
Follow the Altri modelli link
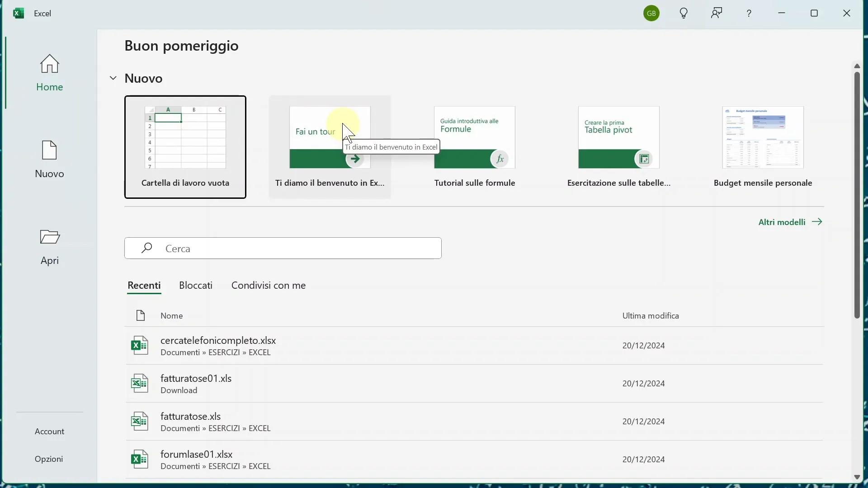[x=791, y=222]
